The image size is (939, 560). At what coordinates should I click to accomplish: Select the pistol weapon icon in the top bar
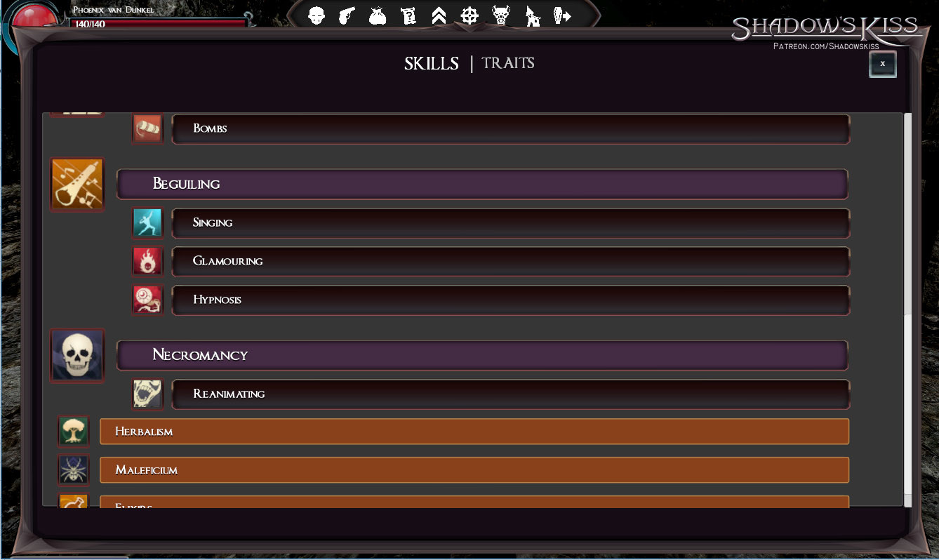[x=347, y=15]
